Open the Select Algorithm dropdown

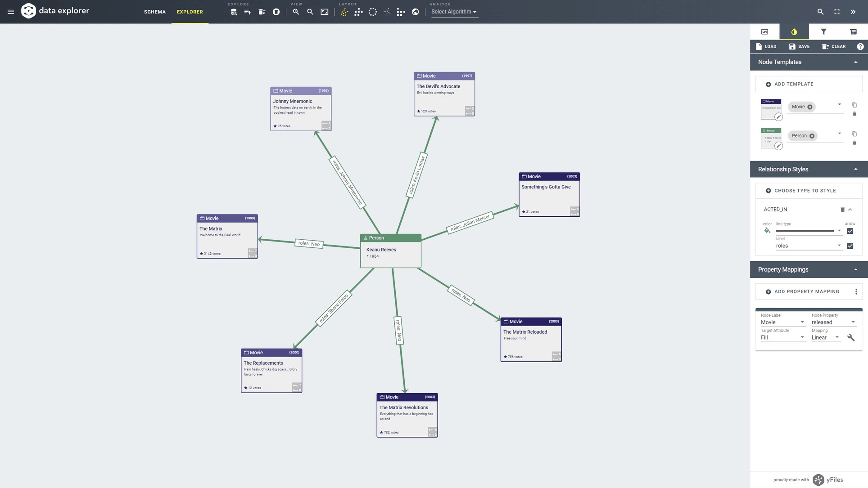454,12
